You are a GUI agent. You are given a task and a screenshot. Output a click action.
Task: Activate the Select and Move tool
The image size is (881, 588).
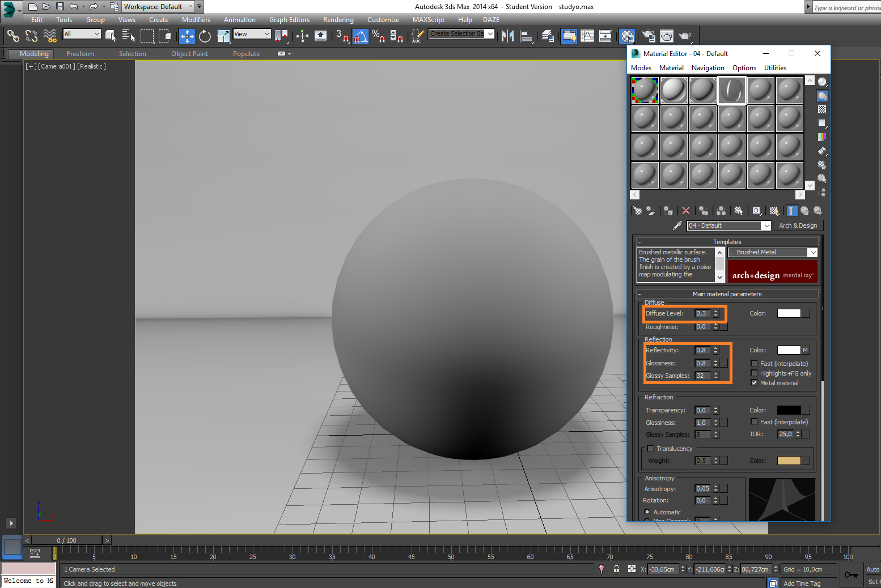[187, 36]
